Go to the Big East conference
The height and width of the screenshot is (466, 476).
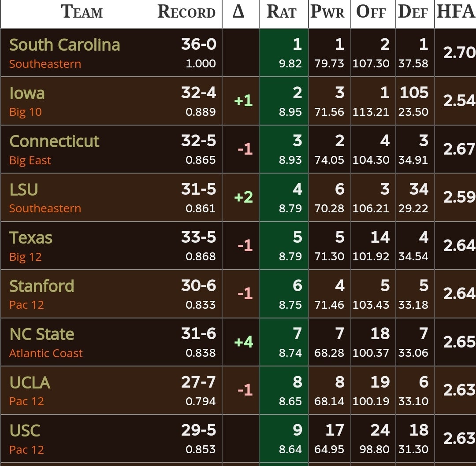[x=30, y=160]
